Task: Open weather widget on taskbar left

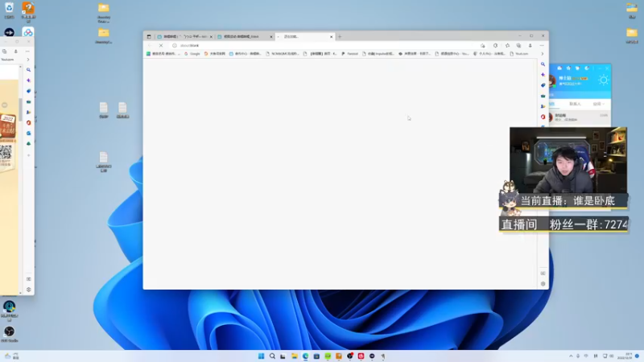Action: point(12,356)
